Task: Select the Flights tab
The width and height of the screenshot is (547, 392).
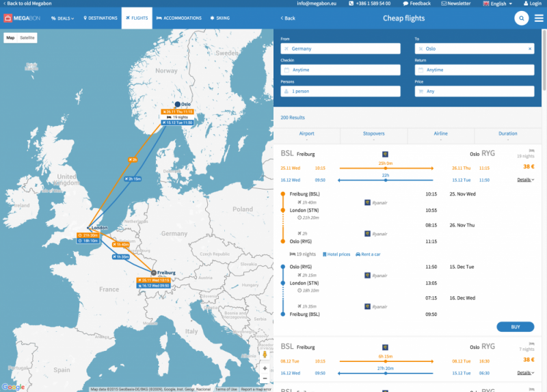Action: (x=137, y=18)
